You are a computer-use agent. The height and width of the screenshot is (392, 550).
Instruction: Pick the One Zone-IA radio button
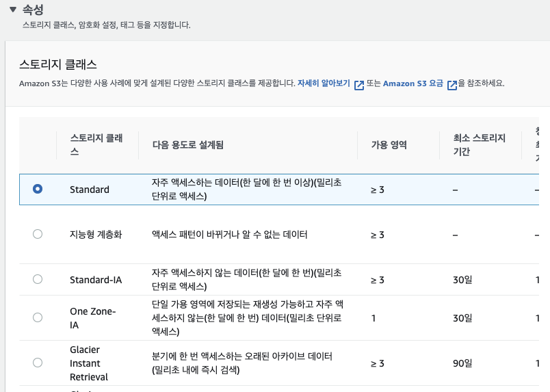pos(38,317)
